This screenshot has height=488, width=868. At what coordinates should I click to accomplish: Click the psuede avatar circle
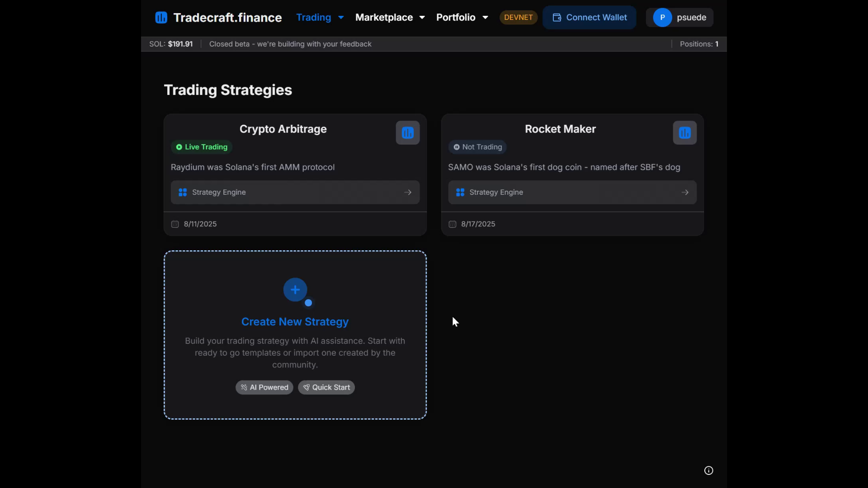pos(662,18)
